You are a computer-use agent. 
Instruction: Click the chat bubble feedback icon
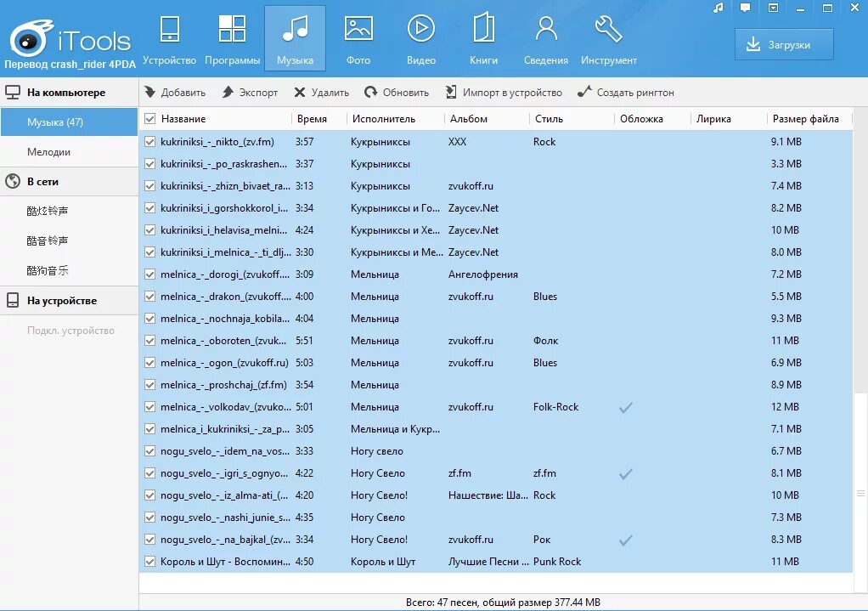[746, 8]
